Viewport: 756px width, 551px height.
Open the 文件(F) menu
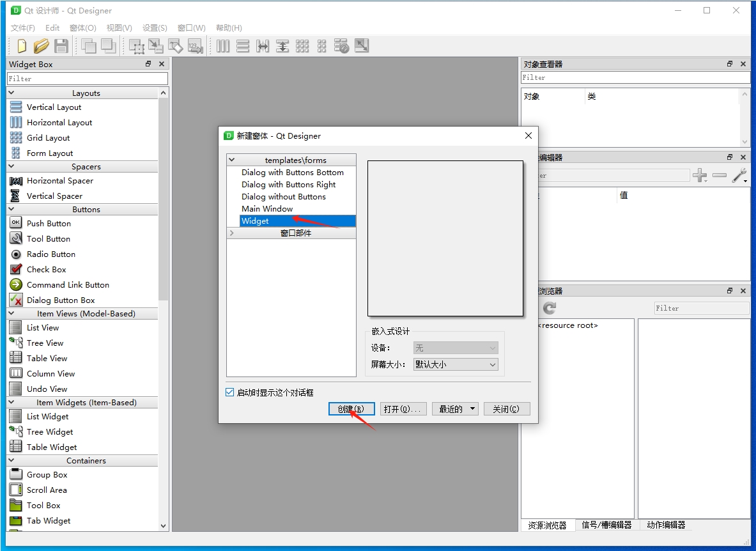click(22, 27)
